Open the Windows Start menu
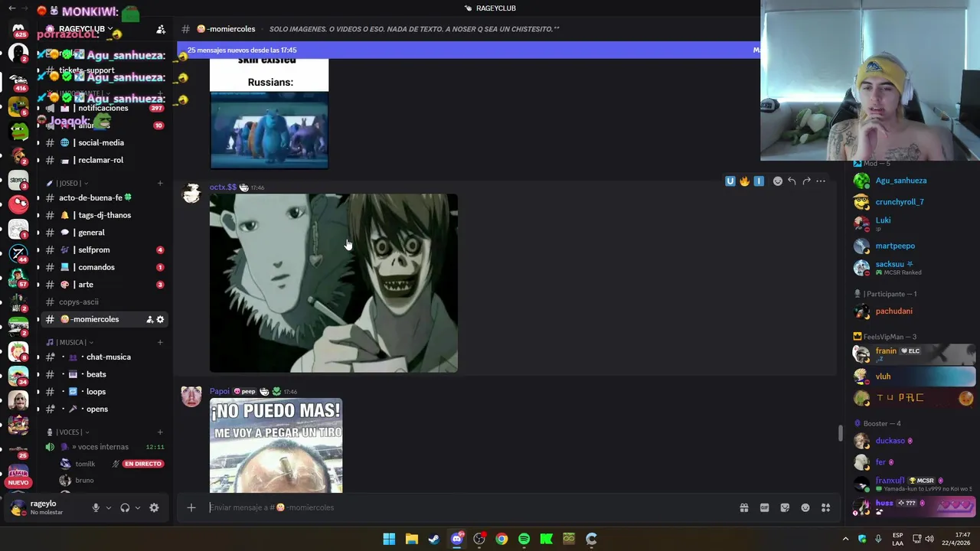Viewport: 980px width, 551px height. [389, 539]
